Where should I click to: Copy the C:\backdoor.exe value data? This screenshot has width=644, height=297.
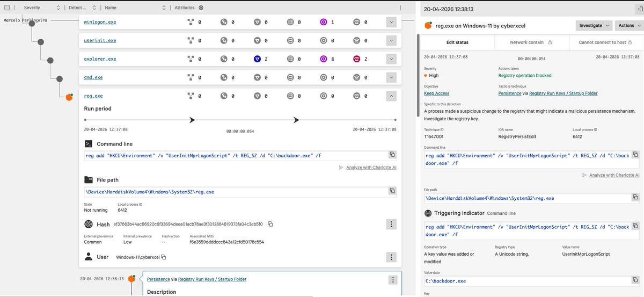(635, 280)
